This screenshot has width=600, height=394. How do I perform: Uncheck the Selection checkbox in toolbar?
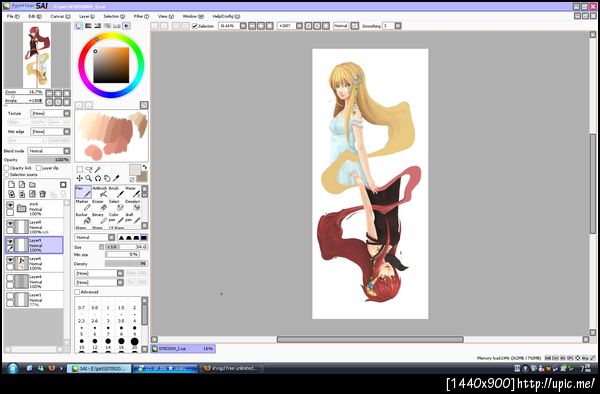(x=195, y=26)
